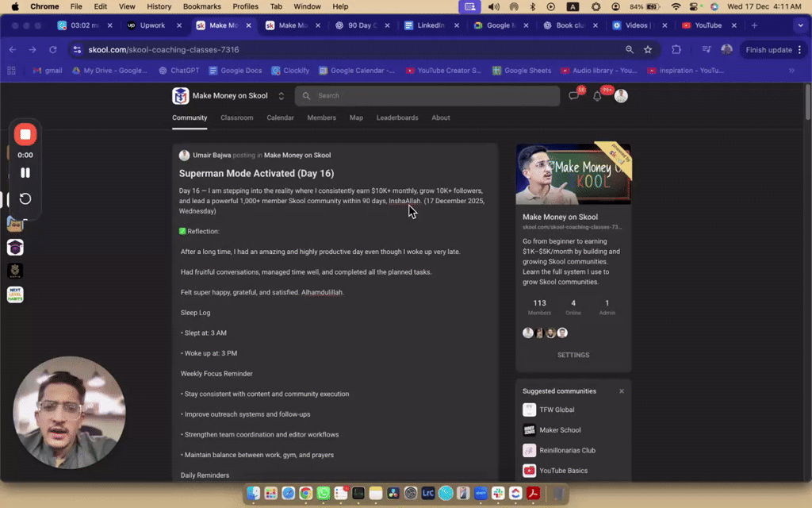Open the Google Sheets bookmark

522,71
